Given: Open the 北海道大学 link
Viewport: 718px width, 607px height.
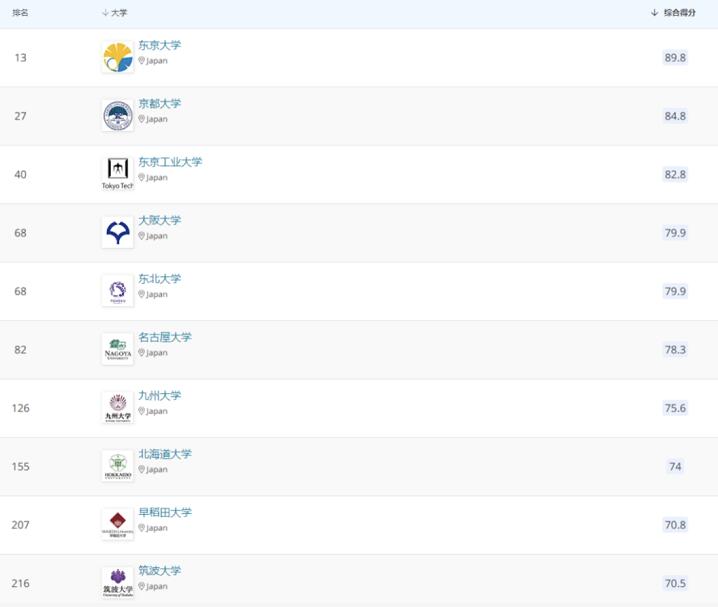Looking at the screenshot, I should (165, 454).
